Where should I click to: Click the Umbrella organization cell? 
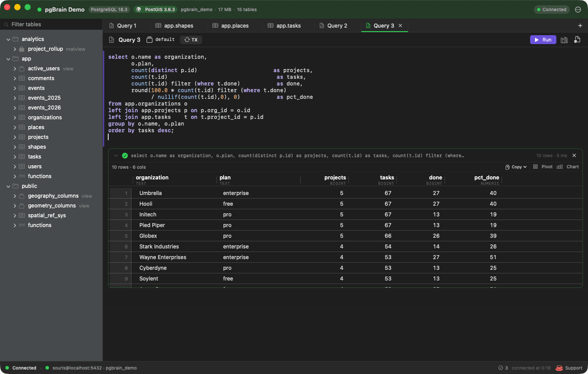[151, 193]
